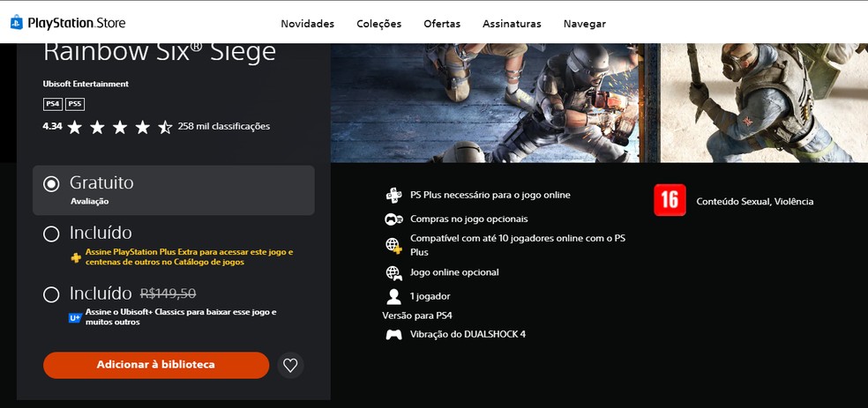Click the crossed-out R$149,50 price

168,293
